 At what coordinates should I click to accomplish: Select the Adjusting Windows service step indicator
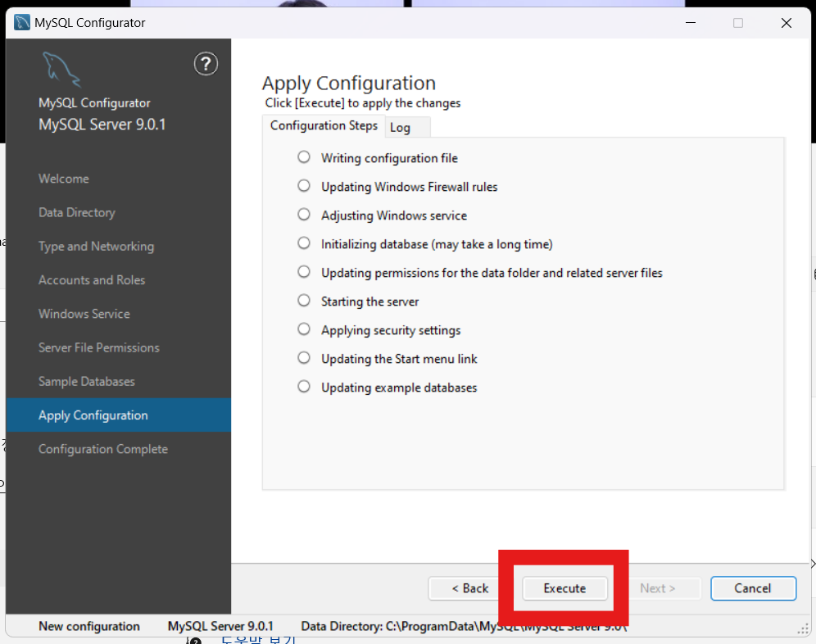pos(304,215)
